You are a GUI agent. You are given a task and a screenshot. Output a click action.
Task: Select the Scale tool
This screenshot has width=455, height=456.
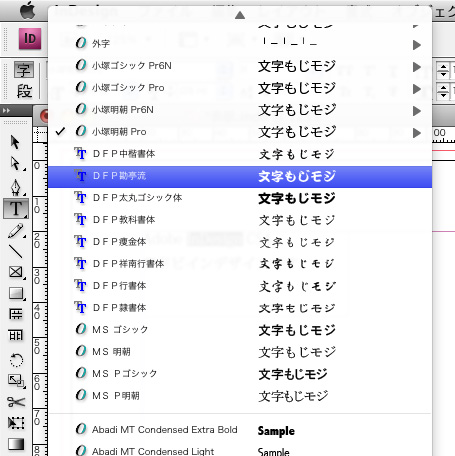[16, 380]
